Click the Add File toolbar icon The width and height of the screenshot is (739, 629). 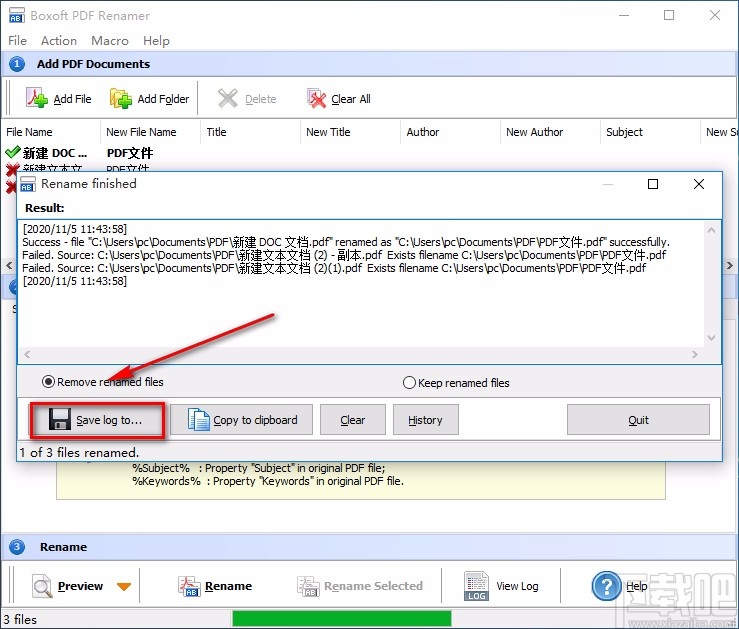coord(37,98)
